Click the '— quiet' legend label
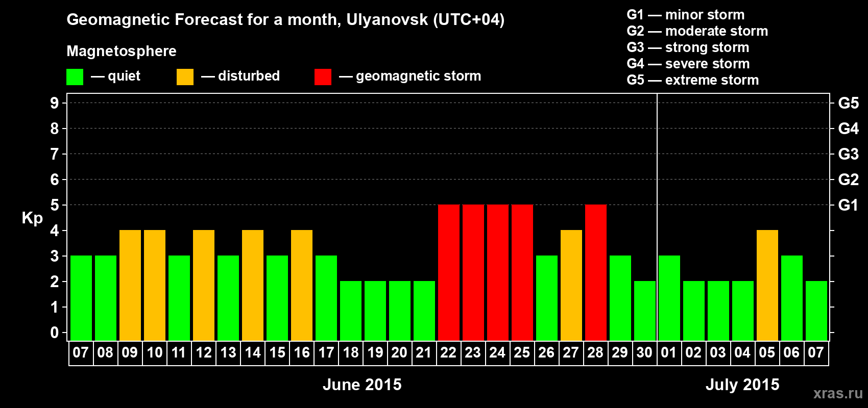Viewport: 868px width, 408px height. (x=116, y=76)
